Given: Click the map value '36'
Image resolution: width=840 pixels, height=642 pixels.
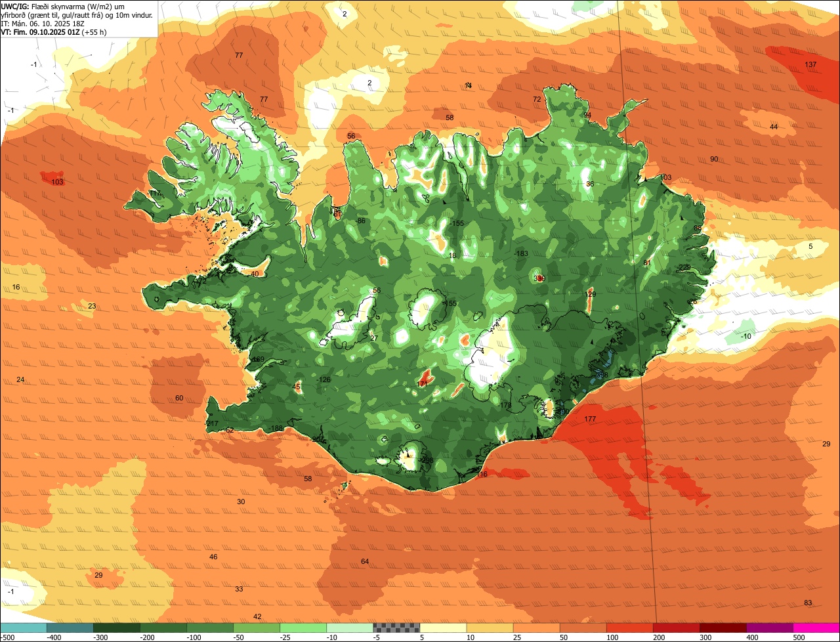Looking at the screenshot, I should [590, 184].
